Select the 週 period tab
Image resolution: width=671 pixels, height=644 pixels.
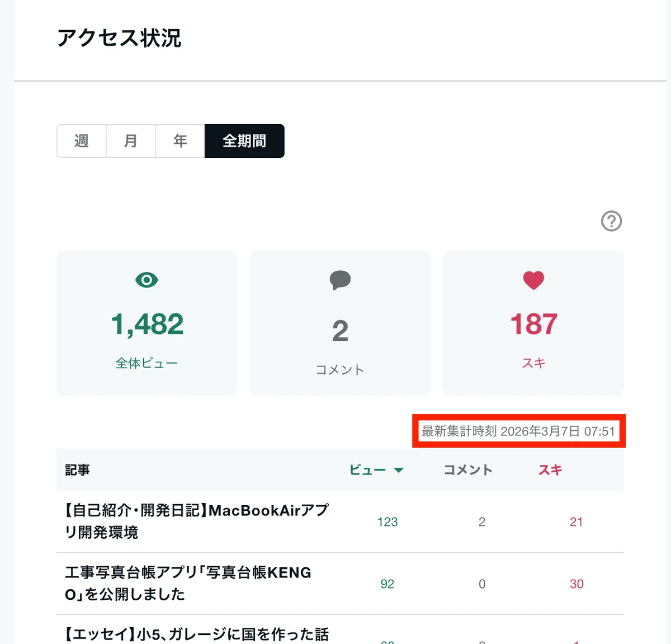(x=82, y=141)
